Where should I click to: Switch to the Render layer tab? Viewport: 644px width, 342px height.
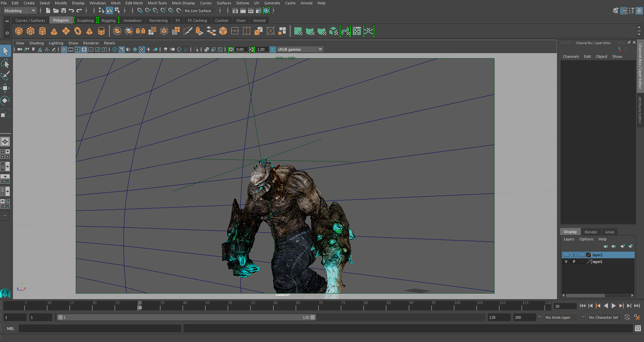(x=591, y=232)
